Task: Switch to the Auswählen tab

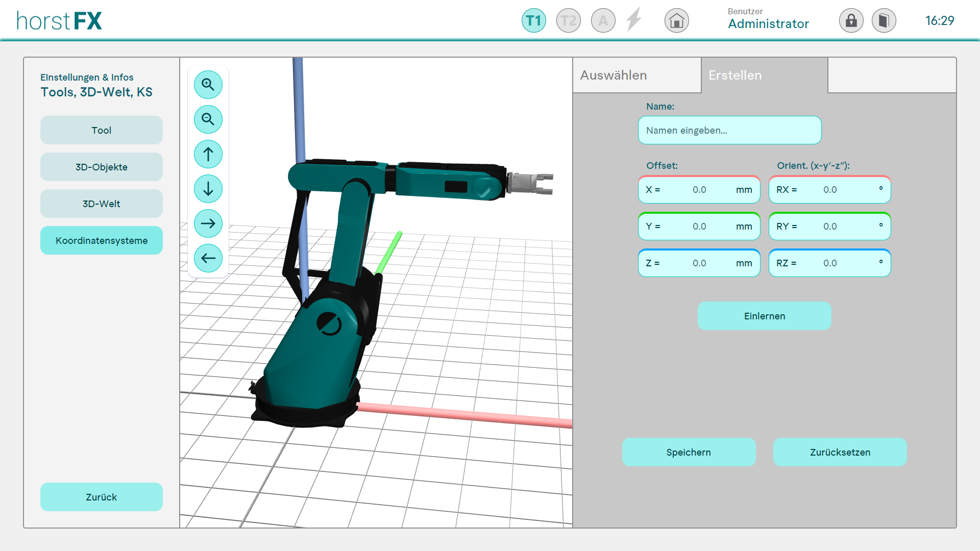Action: 636,76
